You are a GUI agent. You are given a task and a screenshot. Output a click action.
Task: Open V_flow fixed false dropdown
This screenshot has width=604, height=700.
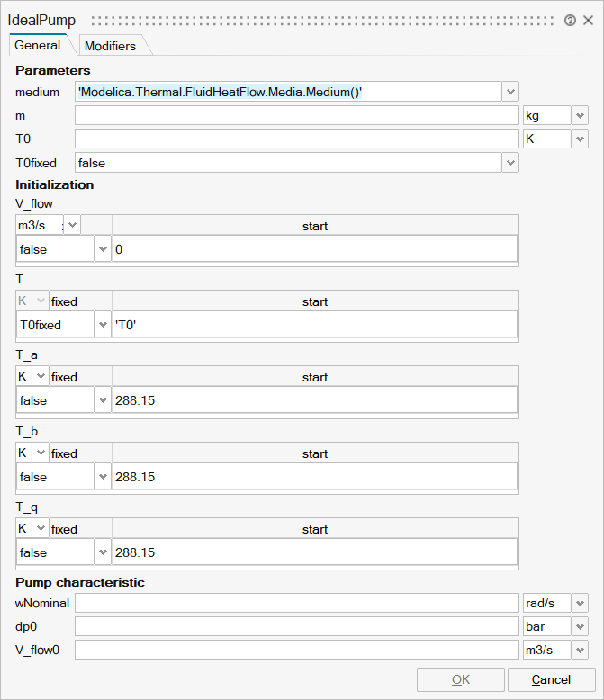[103, 249]
